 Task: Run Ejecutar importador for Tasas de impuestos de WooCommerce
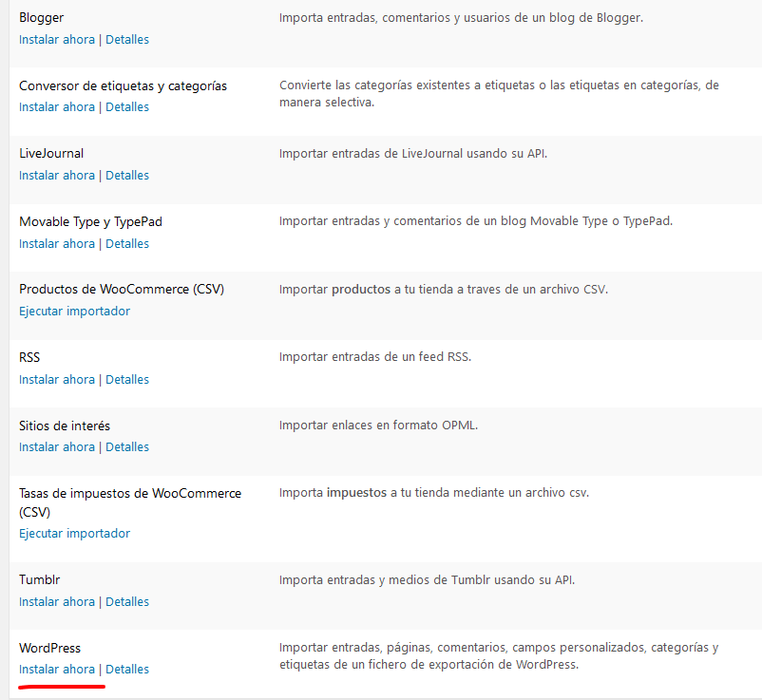tap(74, 534)
